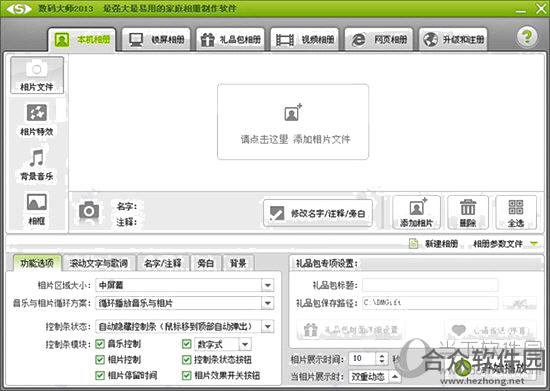550x391 pixels.
Task: Open the 本机相册 tab
Action: 82,40
